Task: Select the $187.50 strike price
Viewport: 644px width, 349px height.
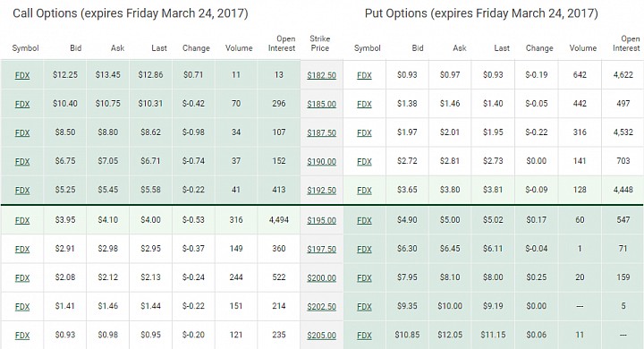Action: 322,132
